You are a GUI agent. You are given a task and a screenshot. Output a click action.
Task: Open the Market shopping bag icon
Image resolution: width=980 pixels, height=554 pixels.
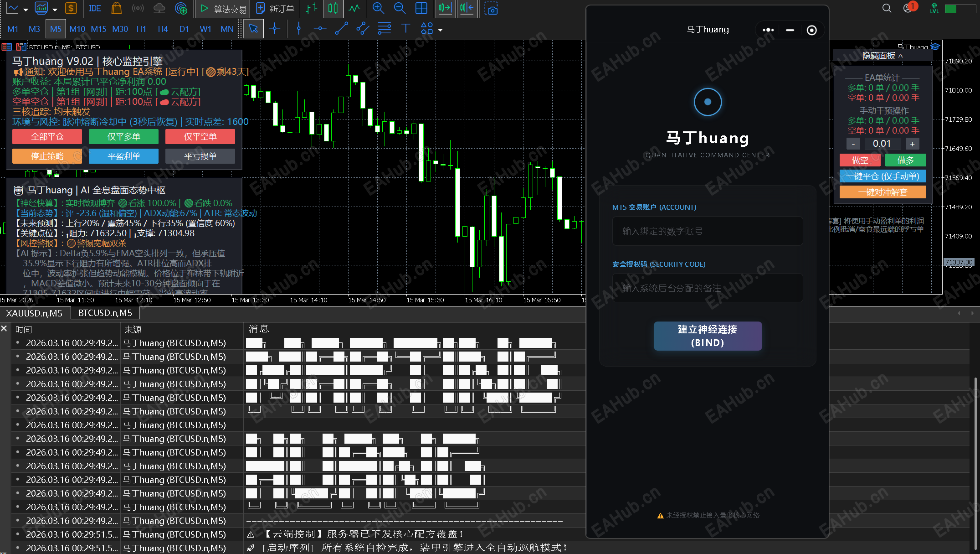tap(117, 8)
